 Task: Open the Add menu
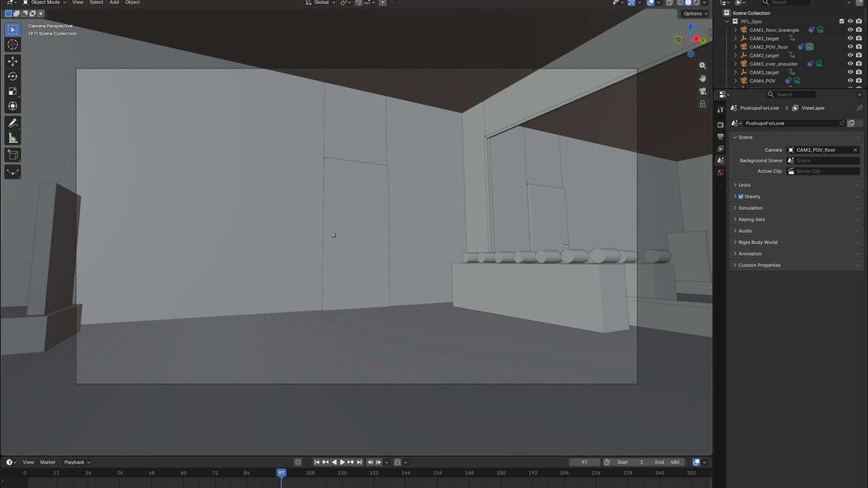(114, 3)
